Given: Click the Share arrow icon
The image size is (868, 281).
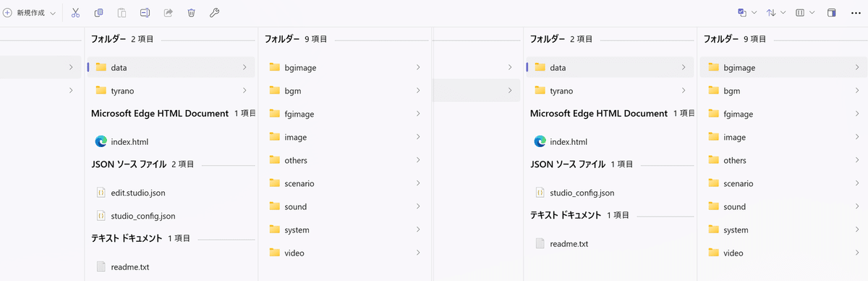Looking at the screenshot, I should [168, 13].
